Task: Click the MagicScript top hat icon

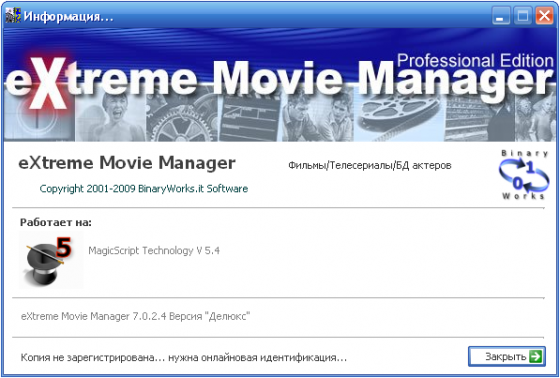Action: click(45, 263)
